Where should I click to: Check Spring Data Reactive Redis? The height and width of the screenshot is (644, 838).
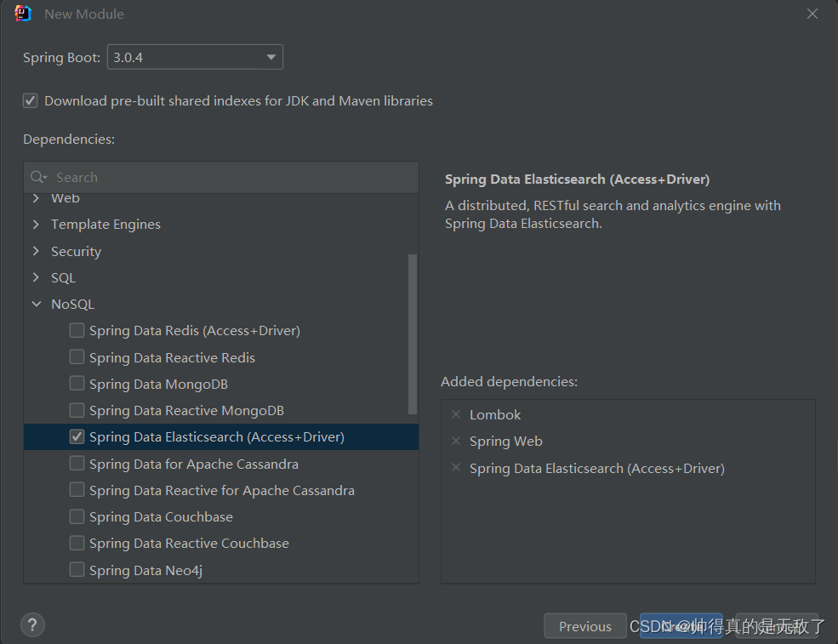(77, 357)
